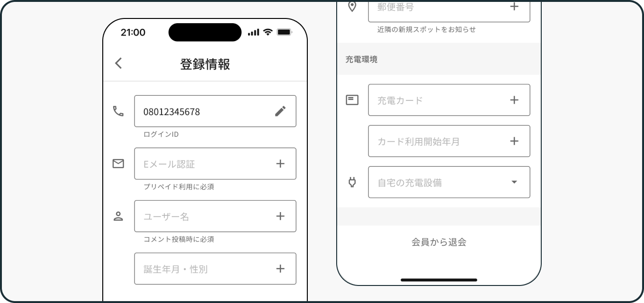This screenshot has width=644, height=303.
Task: Tap the plus icon in カード利用開始年月 field
Action: [514, 141]
